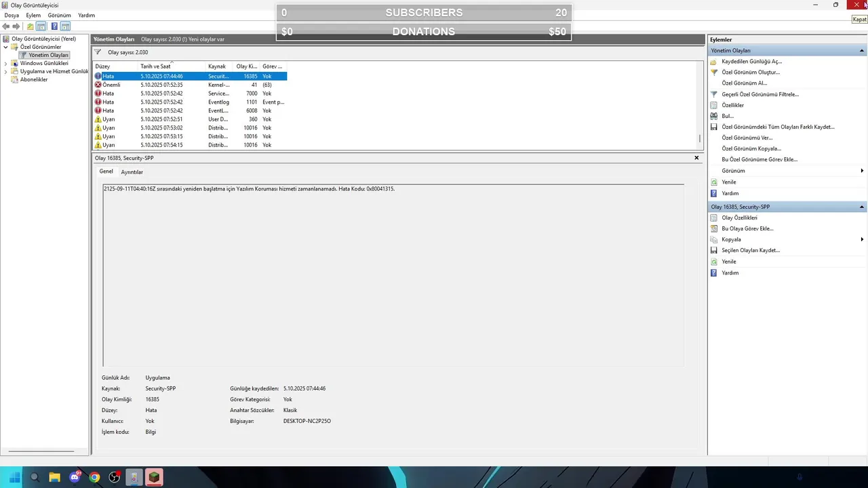This screenshot has width=868, height=488.
Task: Select the Genel tab
Action: [x=106, y=171]
